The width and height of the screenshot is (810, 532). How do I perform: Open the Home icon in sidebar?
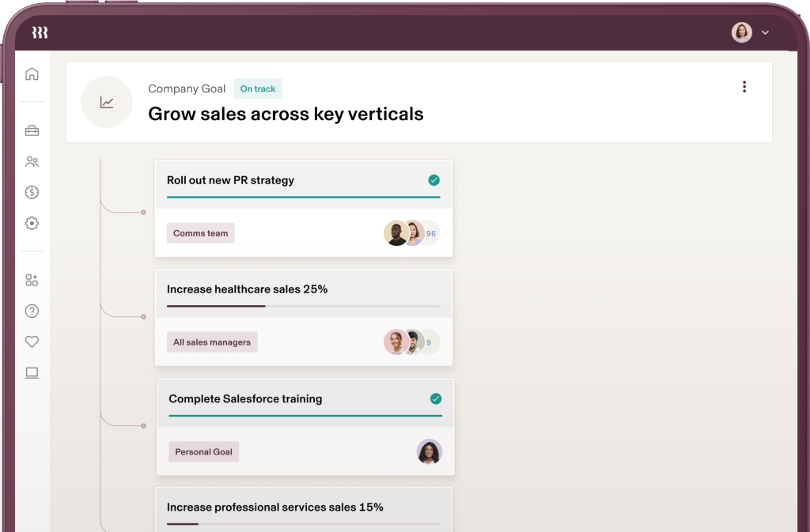tap(32, 74)
